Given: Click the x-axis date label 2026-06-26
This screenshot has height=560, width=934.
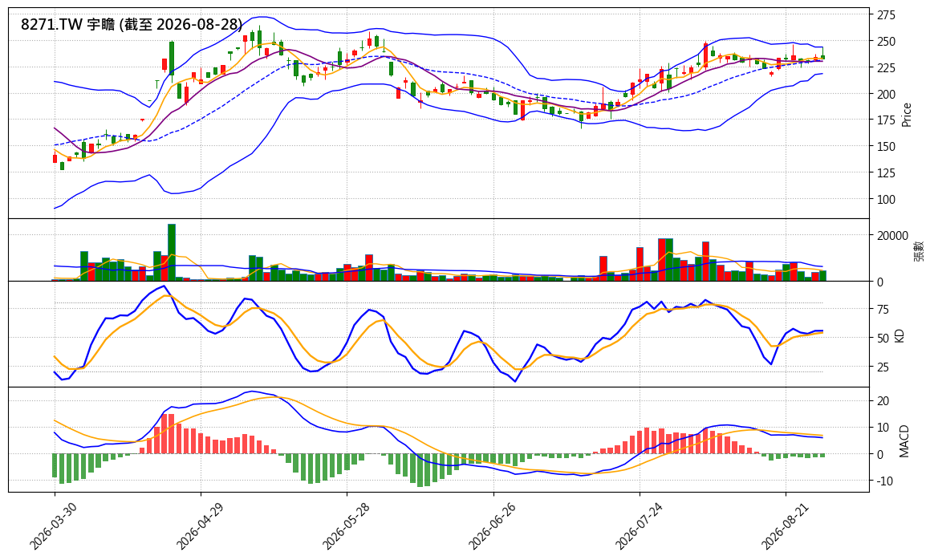Looking at the screenshot, I should coord(492,526).
